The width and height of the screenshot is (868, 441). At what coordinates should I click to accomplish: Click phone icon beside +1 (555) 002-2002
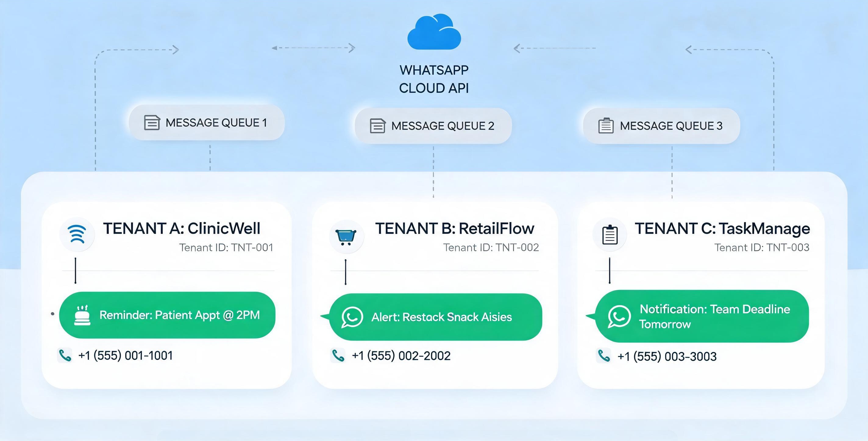click(338, 356)
